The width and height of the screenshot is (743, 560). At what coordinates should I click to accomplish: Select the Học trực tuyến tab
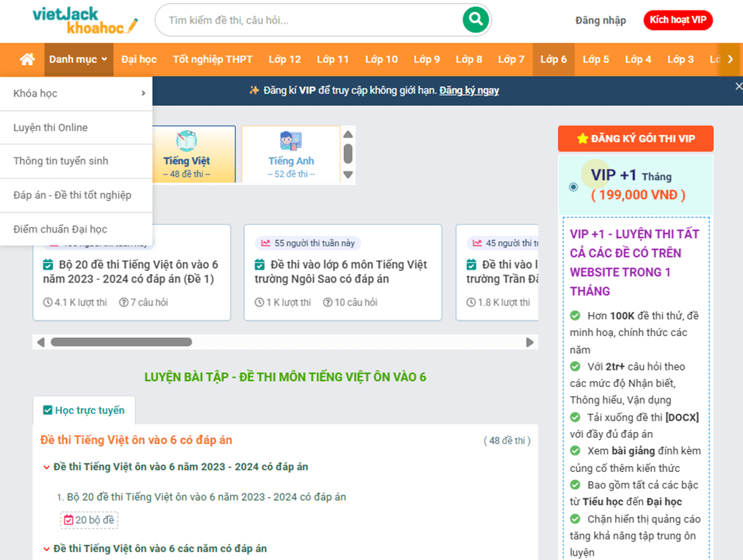[84, 410]
